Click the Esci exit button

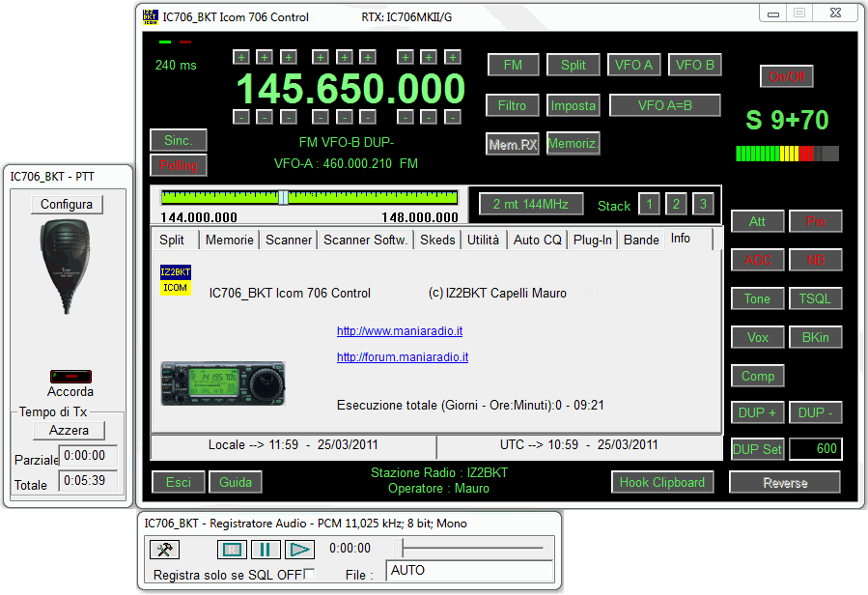pos(179,482)
